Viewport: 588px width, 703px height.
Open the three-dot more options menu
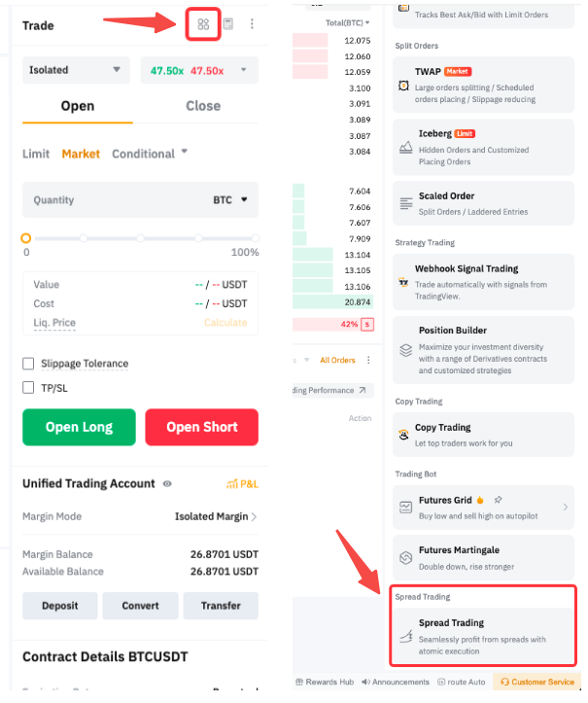click(x=253, y=24)
